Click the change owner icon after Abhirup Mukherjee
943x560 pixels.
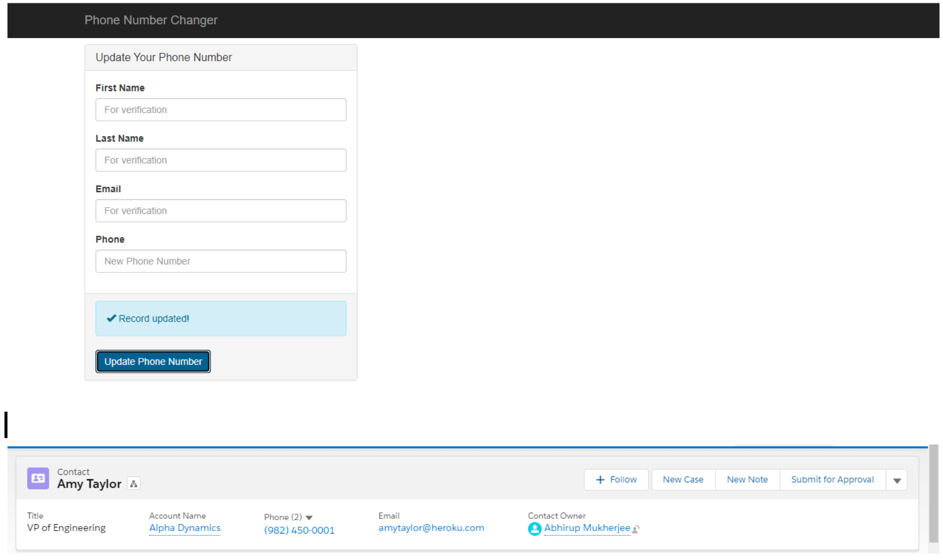[636, 529]
